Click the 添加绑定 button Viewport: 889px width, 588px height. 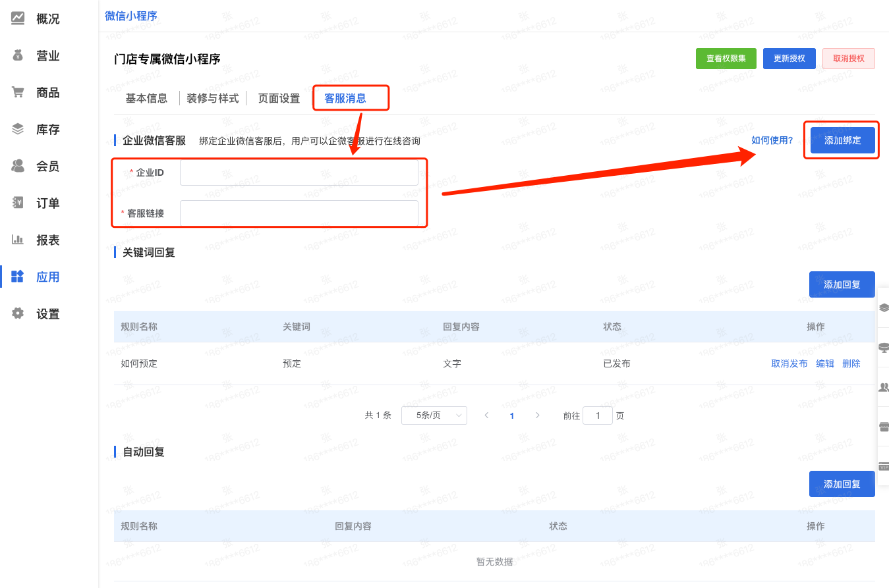click(x=842, y=141)
